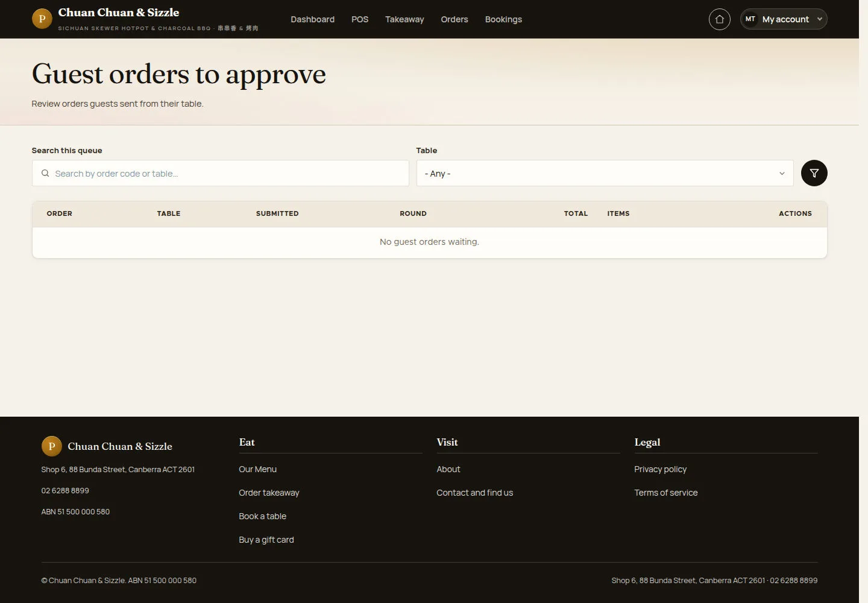Click the gold P logo in footer
Screen dimensions: 868x603
coord(51,446)
